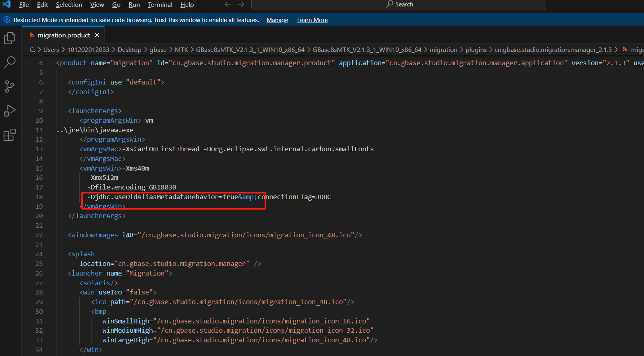Click the <launcher name="Migration"> line
Viewport: 644px width, 356px height.
[x=120, y=274]
